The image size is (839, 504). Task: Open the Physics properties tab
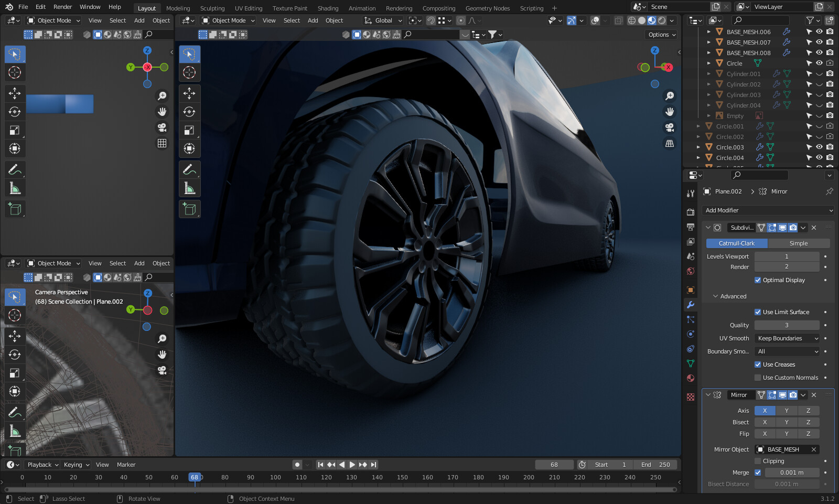(x=691, y=334)
